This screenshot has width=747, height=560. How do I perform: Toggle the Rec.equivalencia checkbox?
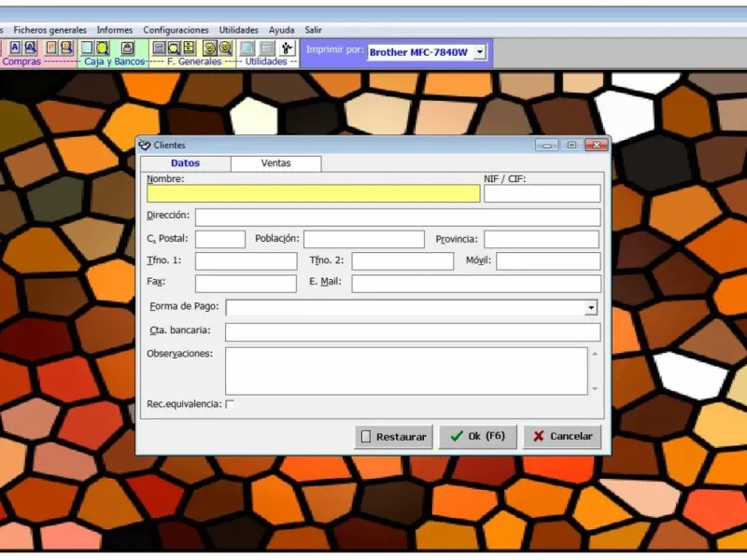point(230,404)
